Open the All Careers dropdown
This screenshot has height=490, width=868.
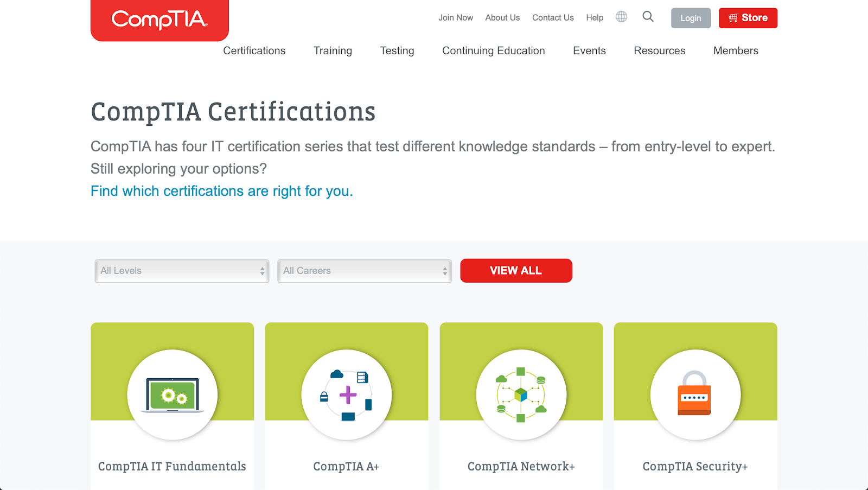pyautogui.click(x=365, y=271)
